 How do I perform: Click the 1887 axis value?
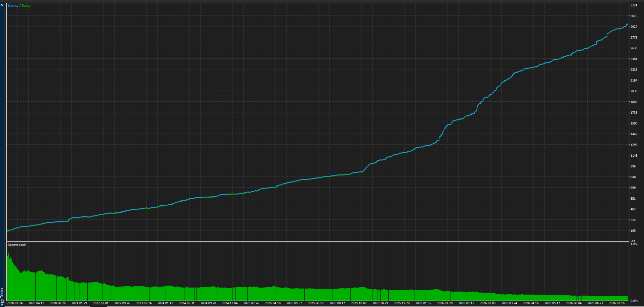coord(634,102)
